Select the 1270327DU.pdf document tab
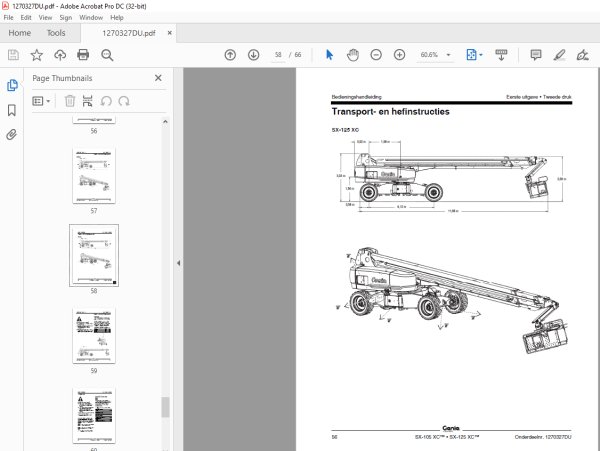The width and height of the screenshot is (600, 451). point(129,33)
